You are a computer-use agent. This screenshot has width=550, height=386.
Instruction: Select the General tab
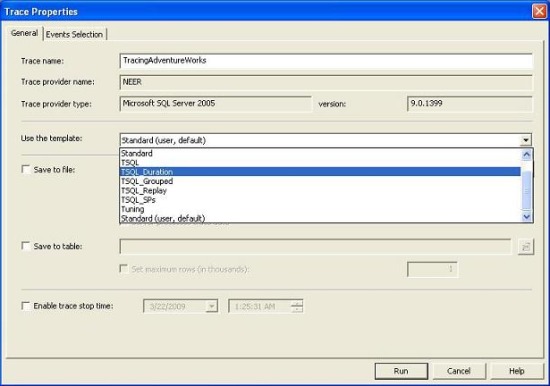click(24, 33)
